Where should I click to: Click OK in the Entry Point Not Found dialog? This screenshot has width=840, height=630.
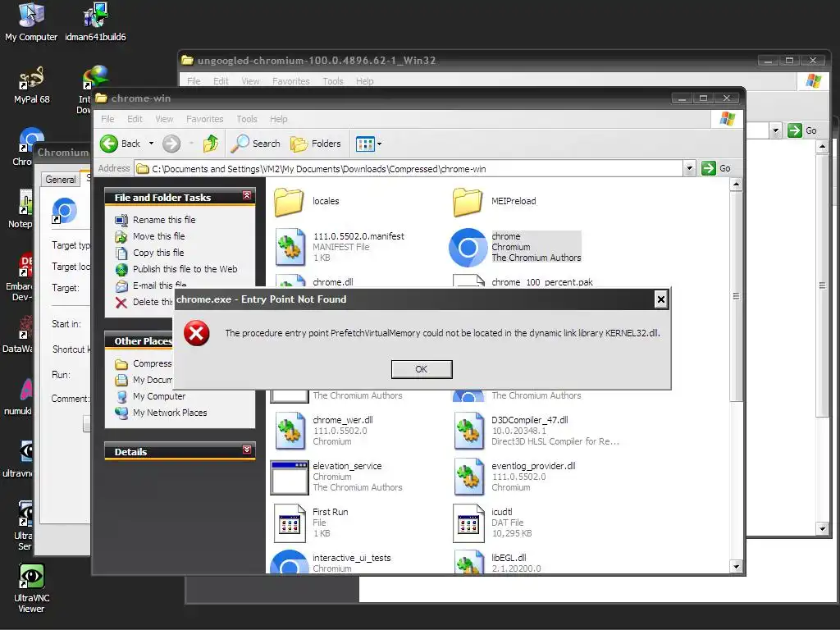tap(422, 369)
